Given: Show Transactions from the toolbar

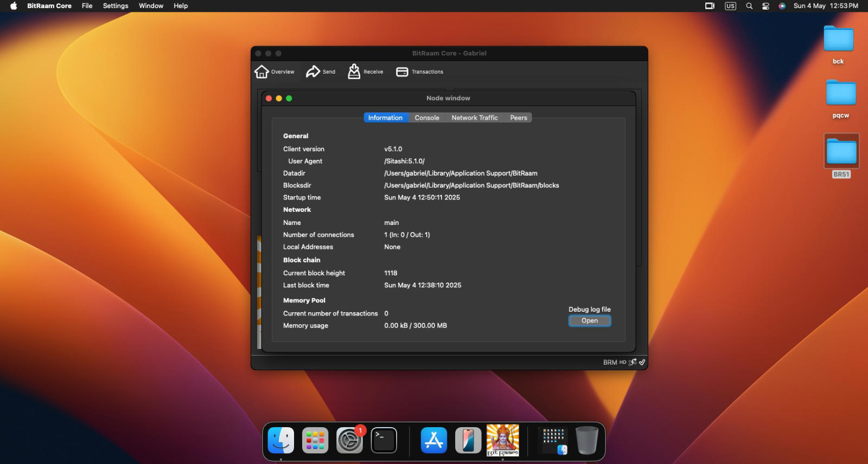Looking at the screenshot, I should pyautogui.click(x=420, y=72).
